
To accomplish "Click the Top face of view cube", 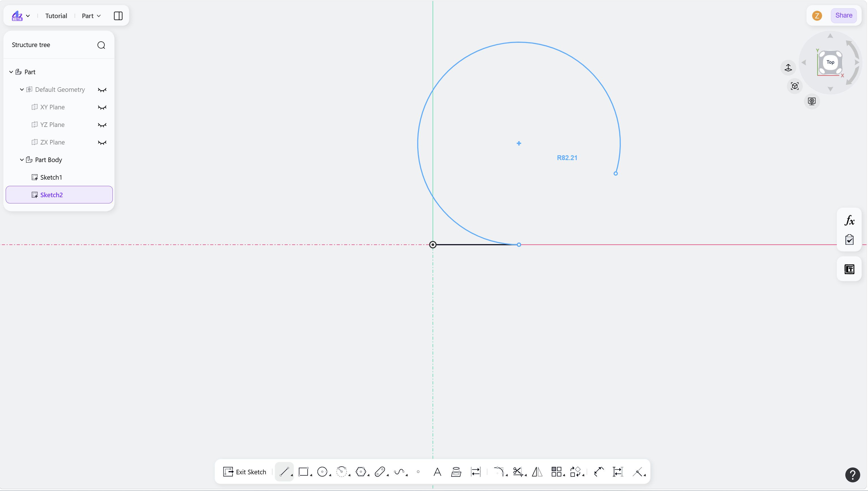I will click(830, 62).
